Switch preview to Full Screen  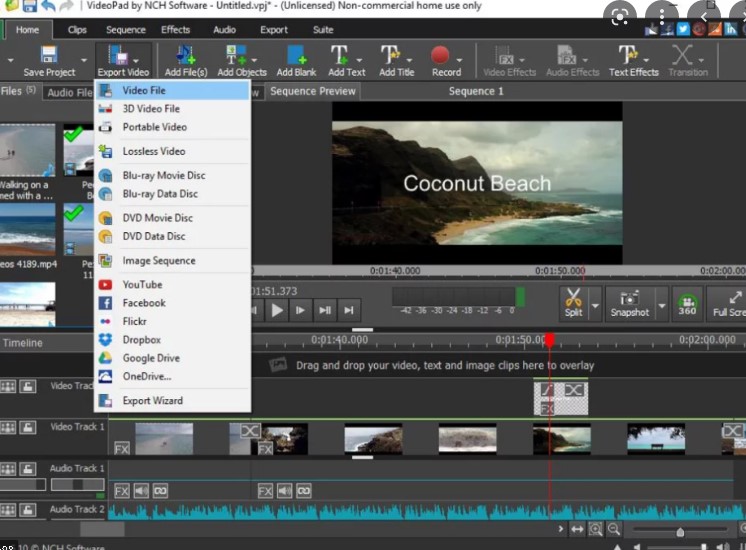728,304
